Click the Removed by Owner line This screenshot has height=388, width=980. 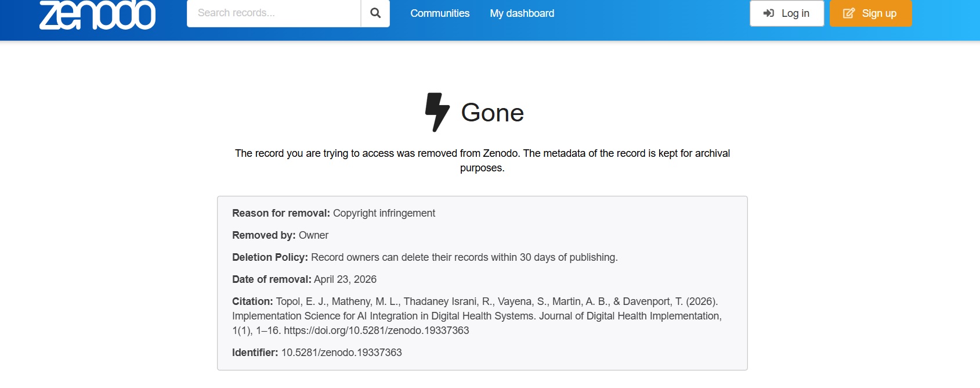280,235
